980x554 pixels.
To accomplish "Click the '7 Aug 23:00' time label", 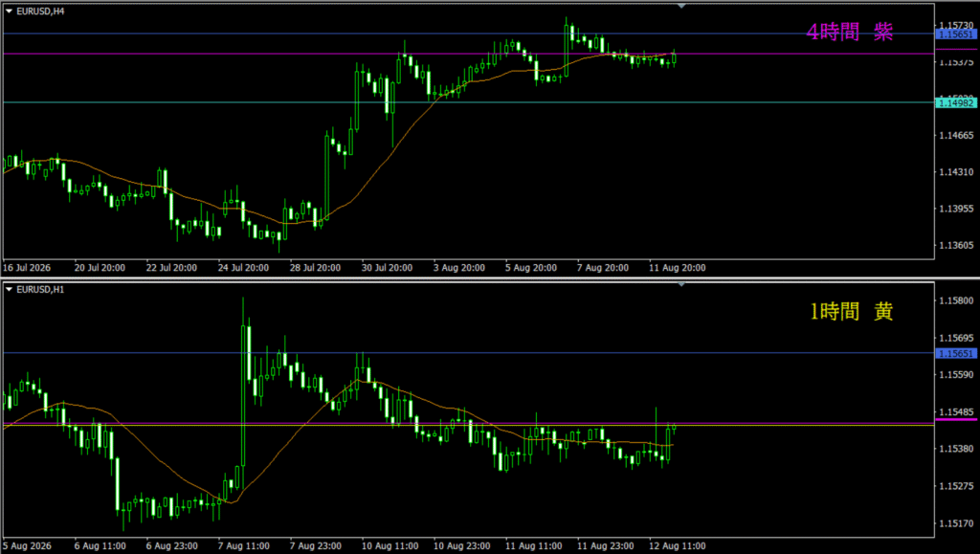I will tap(316, 546).
